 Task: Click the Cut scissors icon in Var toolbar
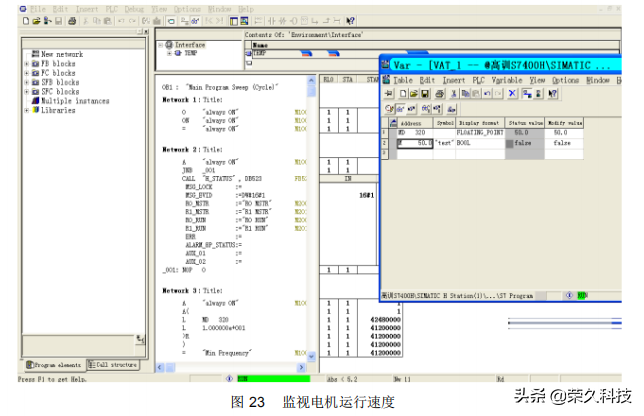pyautogui.click(x=453, y=93)
